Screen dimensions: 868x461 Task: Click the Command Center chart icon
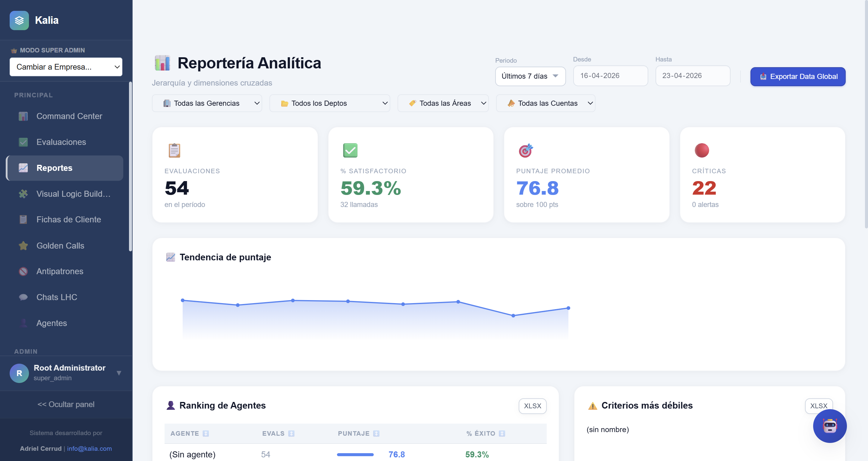23,116
